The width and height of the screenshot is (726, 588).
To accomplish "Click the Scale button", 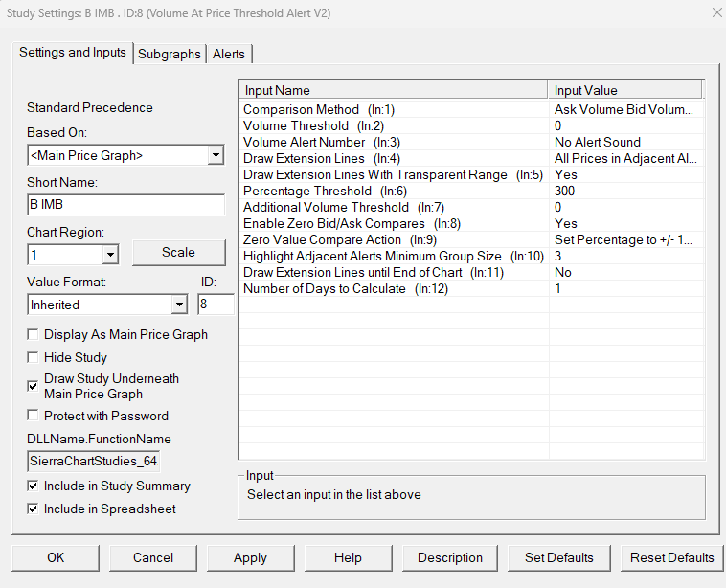I will tap(179, 252).
